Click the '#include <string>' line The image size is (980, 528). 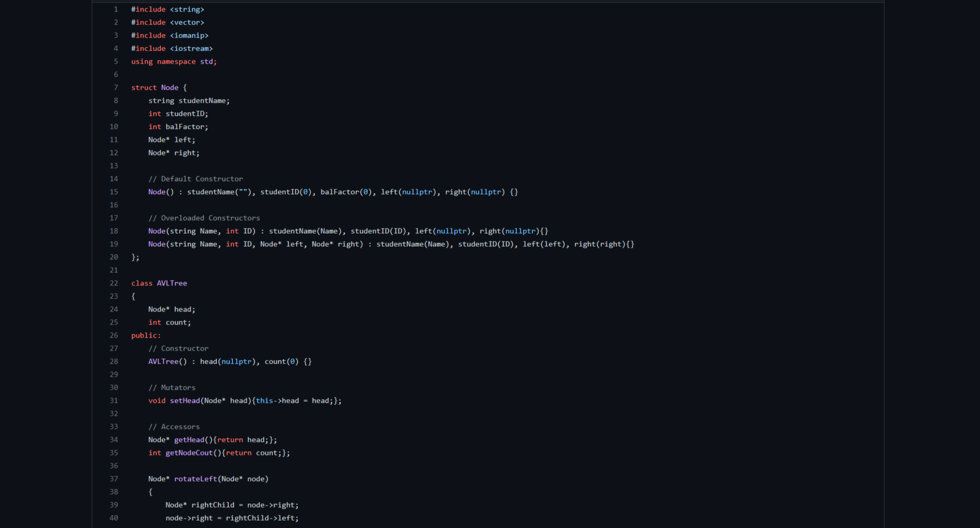167,9
